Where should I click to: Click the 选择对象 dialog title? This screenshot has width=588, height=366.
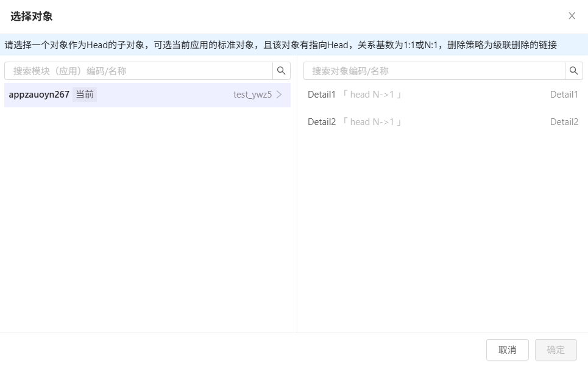[x=32, y=16]
